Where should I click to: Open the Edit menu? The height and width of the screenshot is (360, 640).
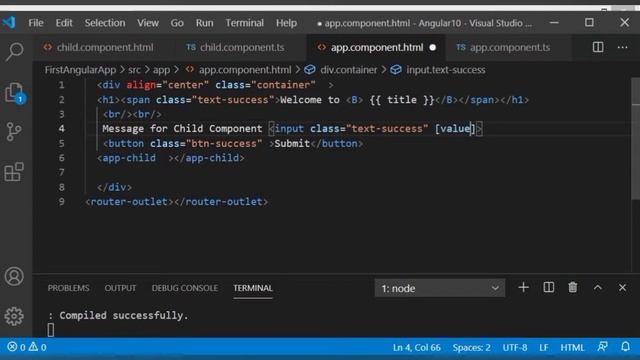[x=64, y=23]
